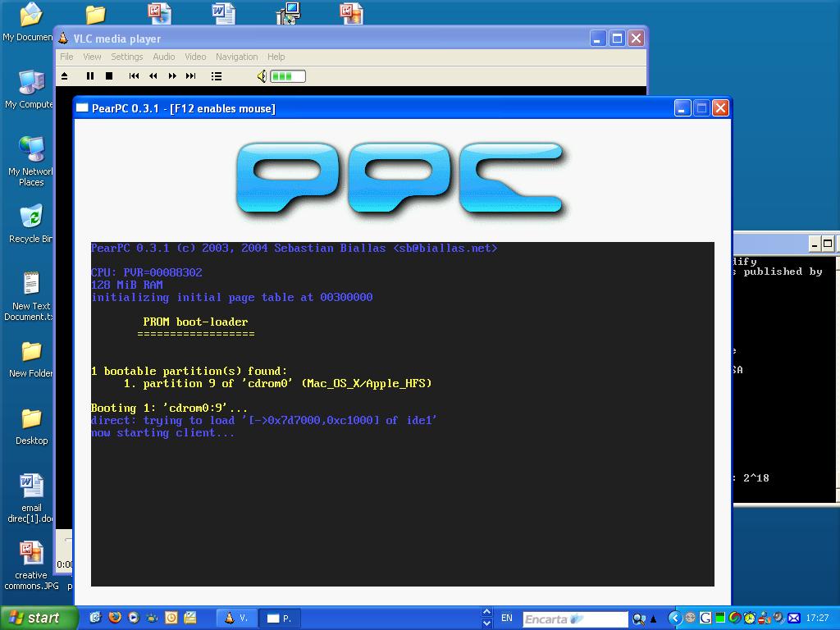Click into the Encarta search field
Image resolution: width=840 pixels, height=630 pixels.
(575, 619)
